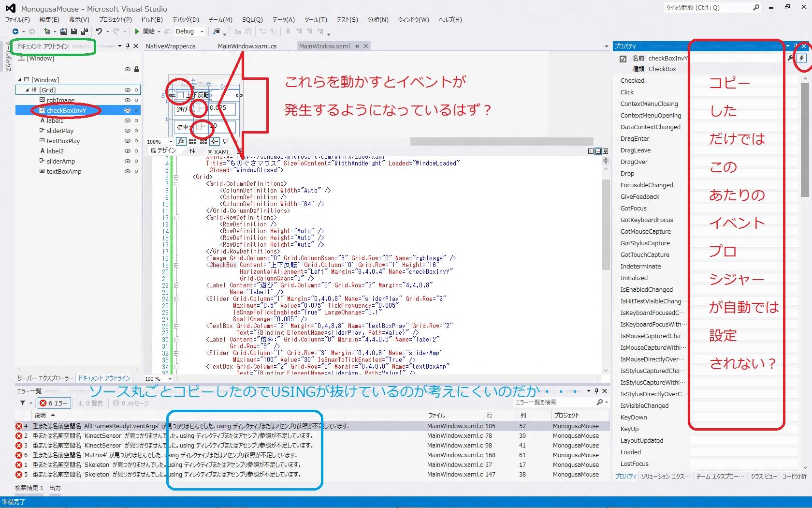This screenshot has width=812, height=508.
Task: Click the Undo toolbar icon
Action: pyautogui.click(x=99, y=31)
